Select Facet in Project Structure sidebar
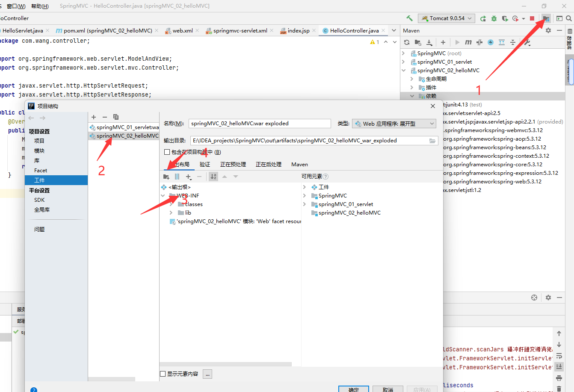Image resolution: width=574 pixels, height=392 pixels. coord(41,170)
